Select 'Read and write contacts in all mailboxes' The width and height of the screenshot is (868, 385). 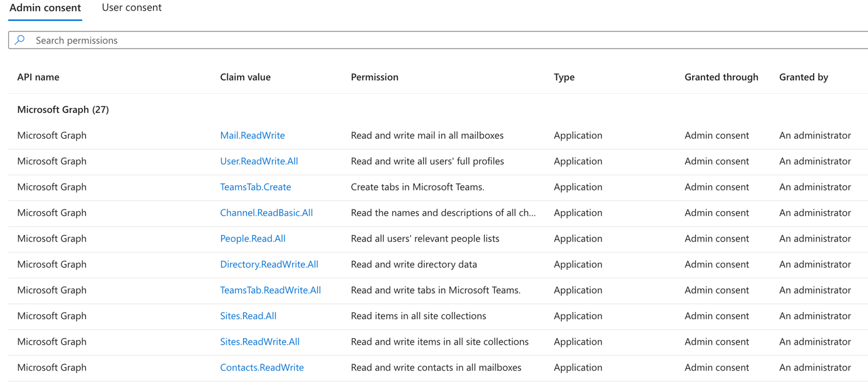click(x=436, y=367)
